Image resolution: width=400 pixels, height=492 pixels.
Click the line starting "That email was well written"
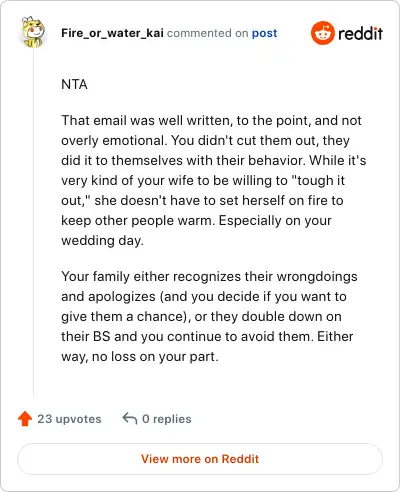[211, 121]
